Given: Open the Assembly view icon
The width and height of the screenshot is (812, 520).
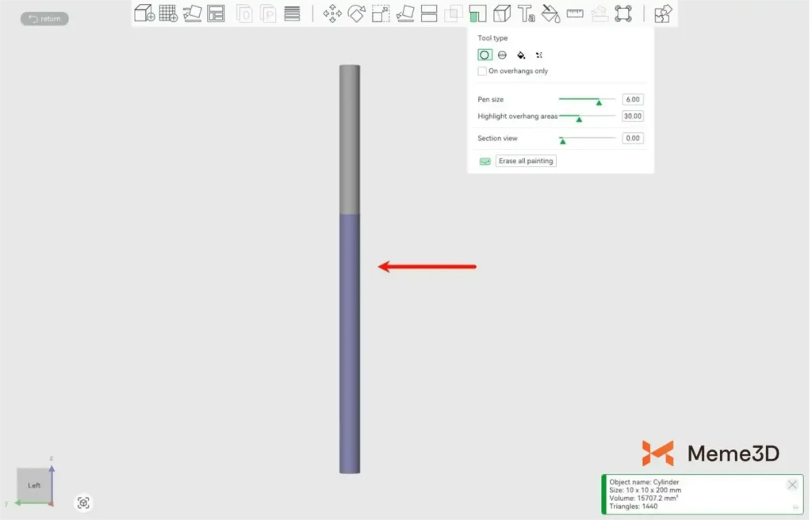Looking at the screenshot, I should coord(663,13).
